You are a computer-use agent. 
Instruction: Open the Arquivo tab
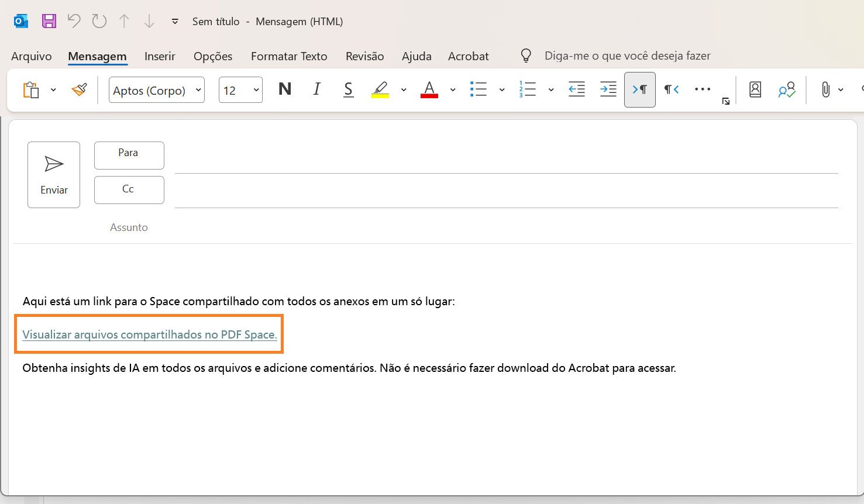[32, 56]
